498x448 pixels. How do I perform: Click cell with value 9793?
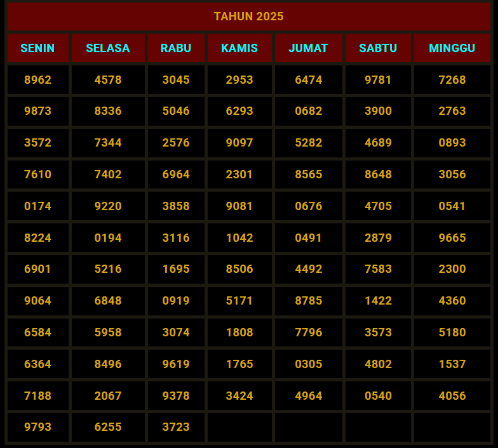(x=38, y=427)
